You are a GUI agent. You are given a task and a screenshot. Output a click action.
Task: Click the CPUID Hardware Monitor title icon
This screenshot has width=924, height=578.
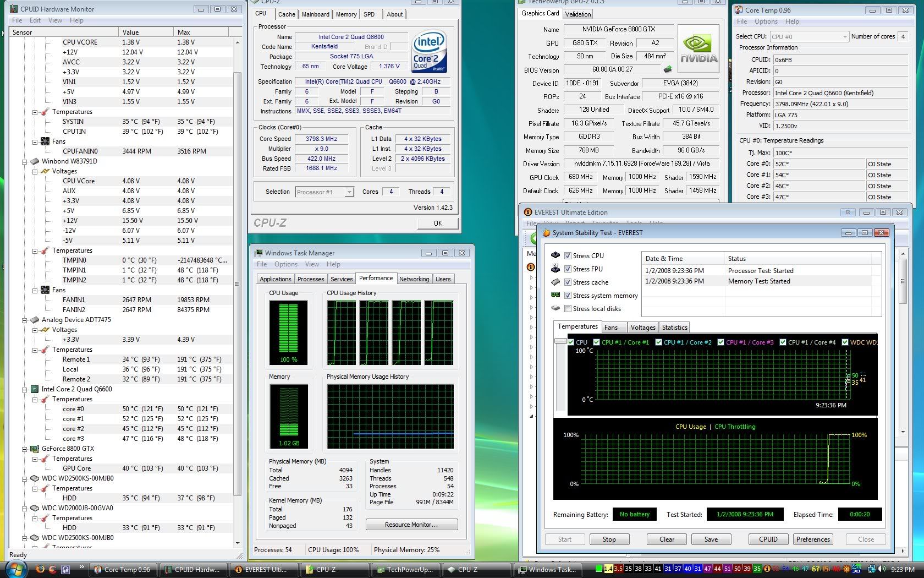coord(14,9)
